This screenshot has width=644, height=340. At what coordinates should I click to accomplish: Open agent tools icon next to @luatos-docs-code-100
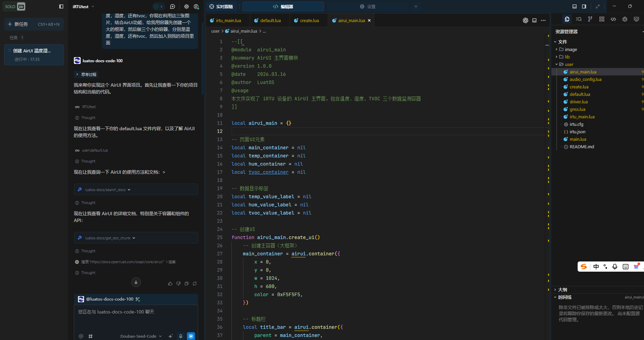pyautogui.click(x=138, y=299)
